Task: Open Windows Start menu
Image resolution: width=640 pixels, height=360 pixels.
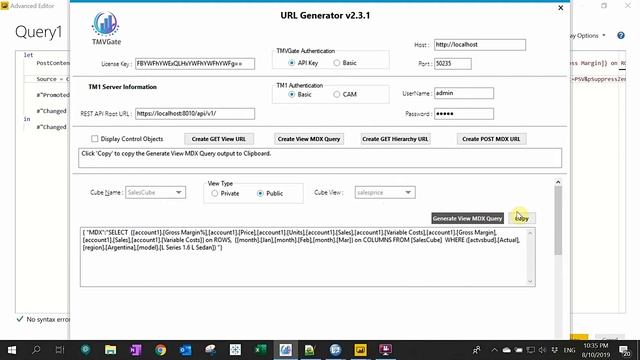Action: click(x=12, y=350)
